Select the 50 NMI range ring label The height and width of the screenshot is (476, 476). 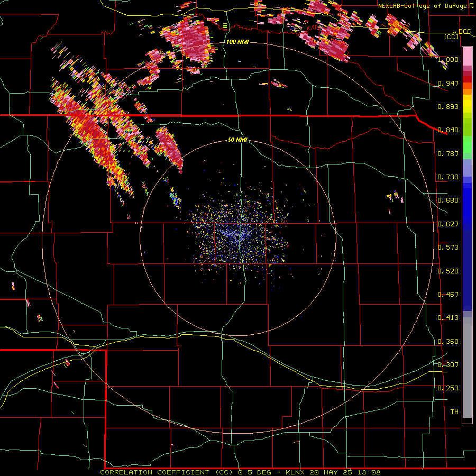point(237,140)
